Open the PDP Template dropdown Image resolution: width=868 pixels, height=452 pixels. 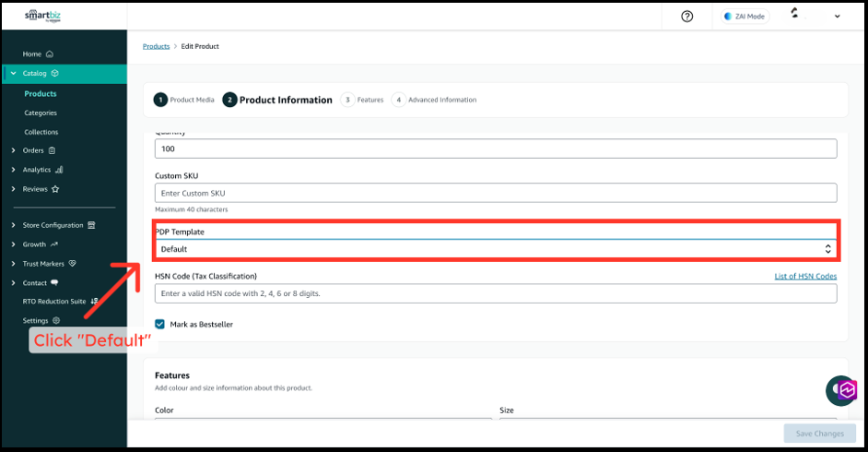click(496, 249)
